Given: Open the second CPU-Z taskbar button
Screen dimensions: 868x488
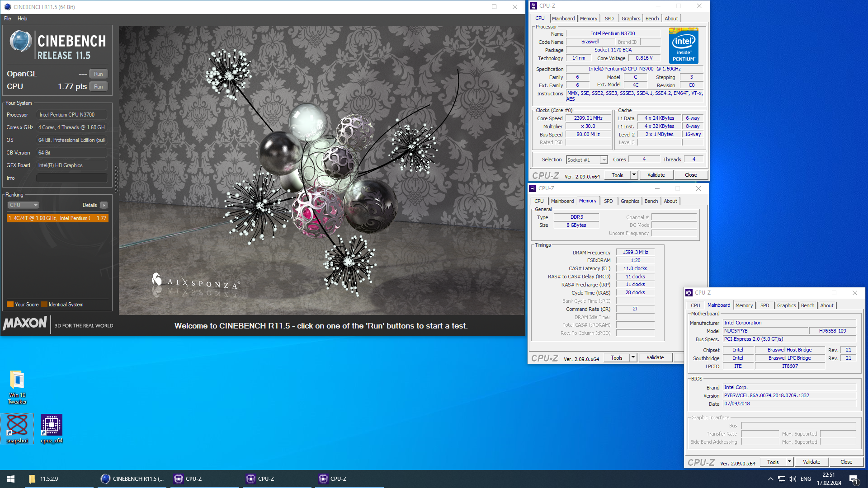Looking at the screenshot, I should tap(277, 479).
